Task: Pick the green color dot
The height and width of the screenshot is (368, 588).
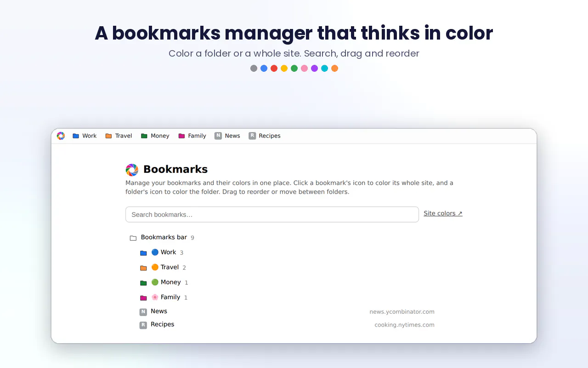Action: point(294,69)
